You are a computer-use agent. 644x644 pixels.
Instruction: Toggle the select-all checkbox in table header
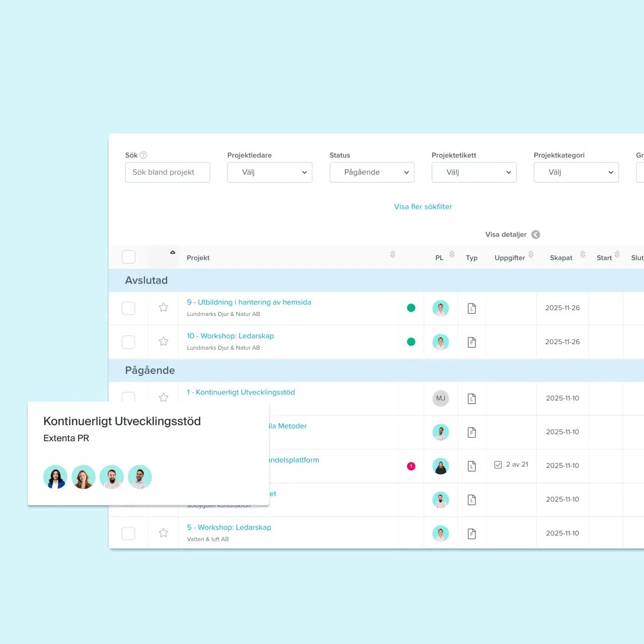click(x=129, y=257)
